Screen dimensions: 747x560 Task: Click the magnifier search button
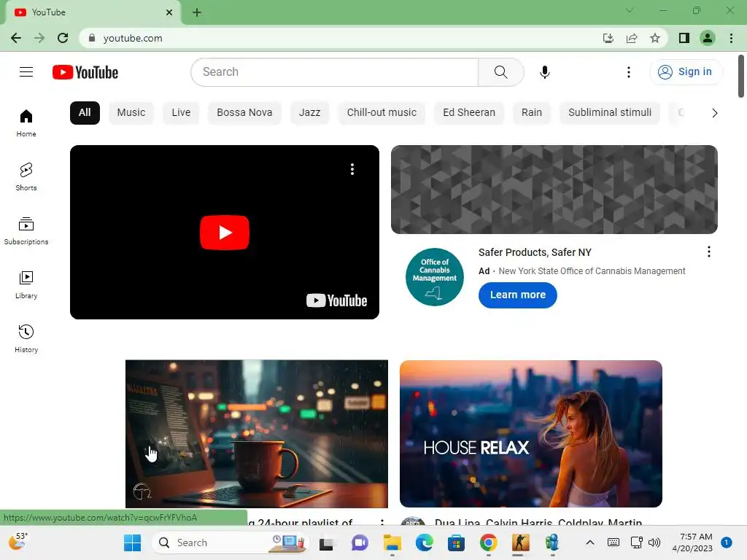pos(500,72)
